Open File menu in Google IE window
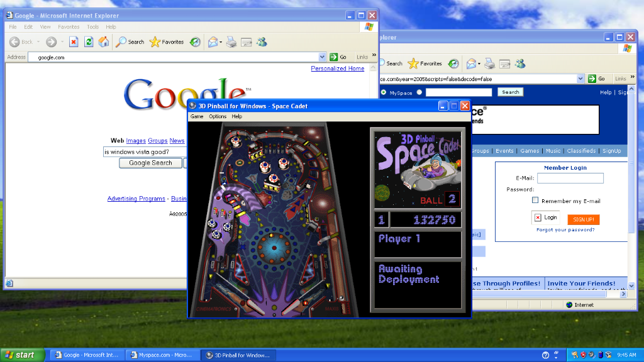The image size is (644, 362). click(x=13, y=27)
